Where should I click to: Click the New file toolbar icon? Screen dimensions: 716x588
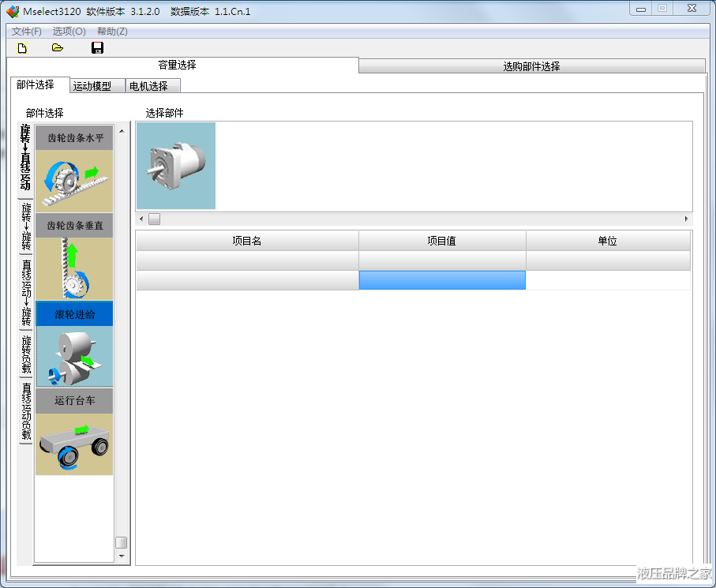click(23, 48)
